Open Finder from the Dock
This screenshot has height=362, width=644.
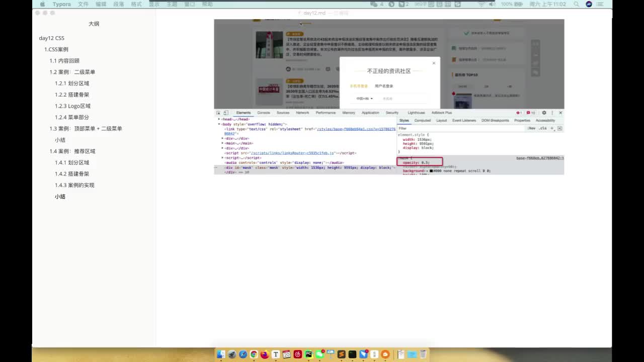coord(221,354)
